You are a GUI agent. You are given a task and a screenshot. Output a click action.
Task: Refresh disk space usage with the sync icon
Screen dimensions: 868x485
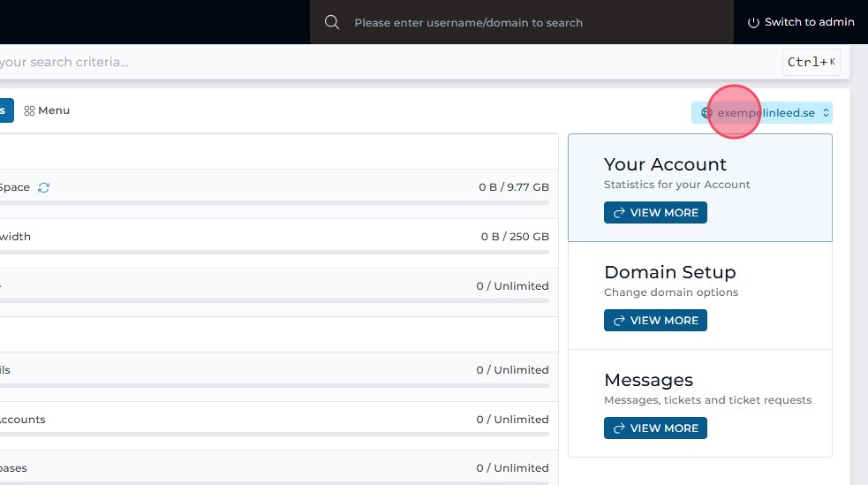tap(43, 187)
